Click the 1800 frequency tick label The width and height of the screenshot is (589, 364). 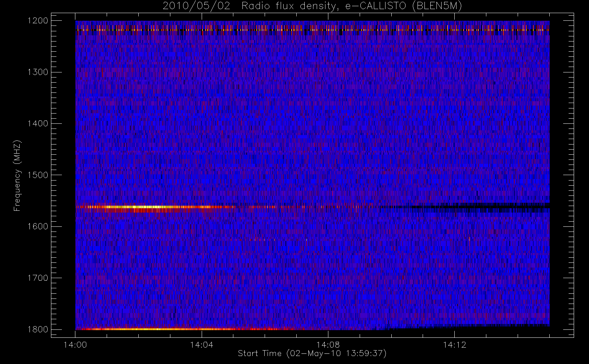pyautogui.click(x=38, y=329)
